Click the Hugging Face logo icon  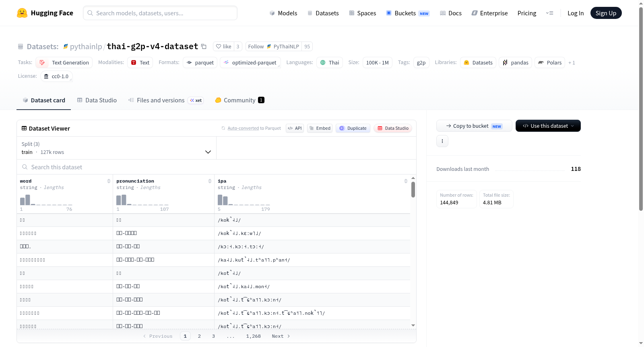click(x=22, y=13)
